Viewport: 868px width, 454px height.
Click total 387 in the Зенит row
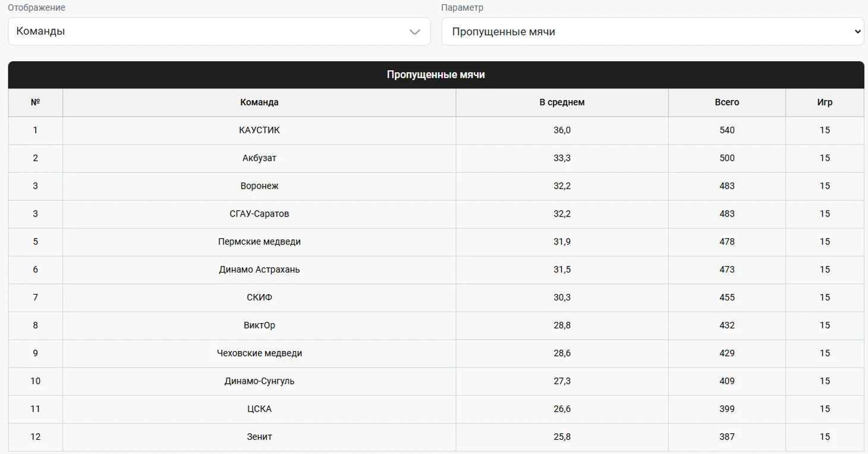(727, 437)
